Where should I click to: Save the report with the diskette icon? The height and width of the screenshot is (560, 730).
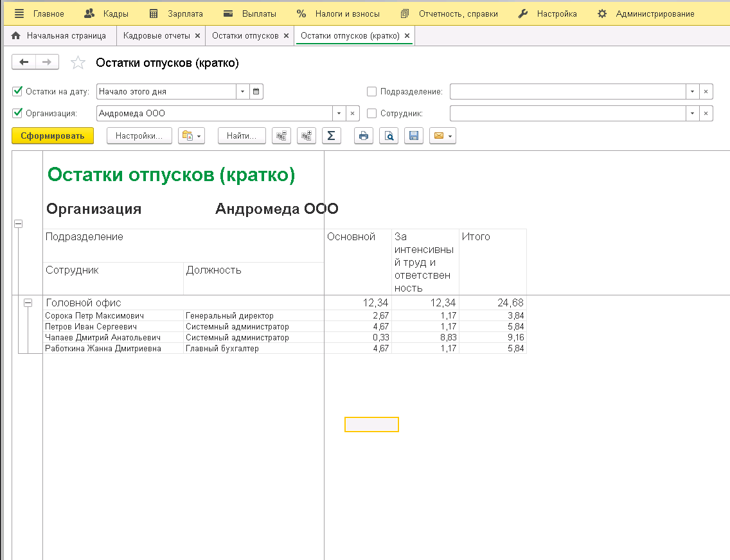tap(414, 136)
